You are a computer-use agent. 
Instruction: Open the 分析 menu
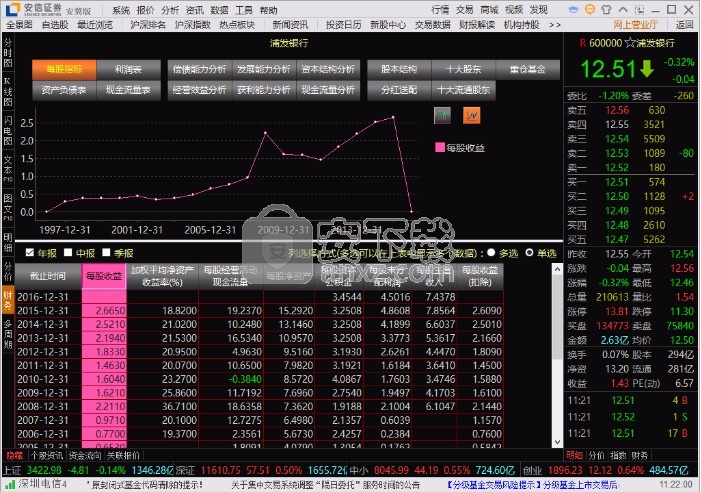170,10
